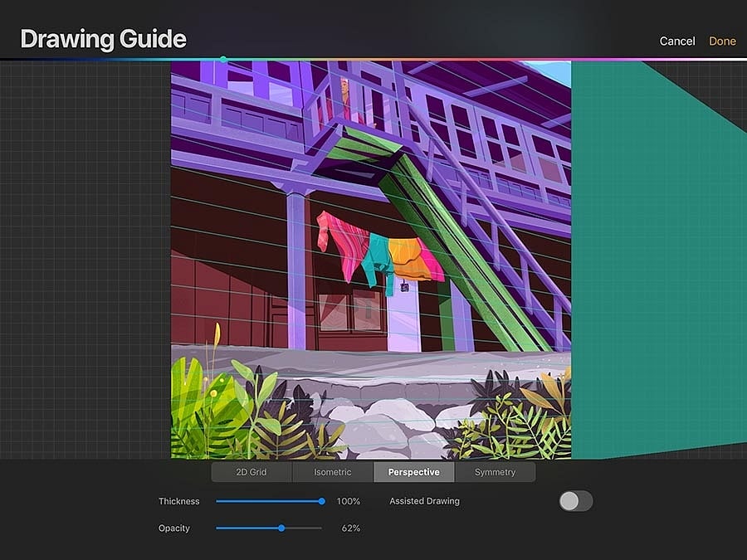Click the Thickness slider handle
Viewport: 747px width, 560px height.
click(321, 501)
